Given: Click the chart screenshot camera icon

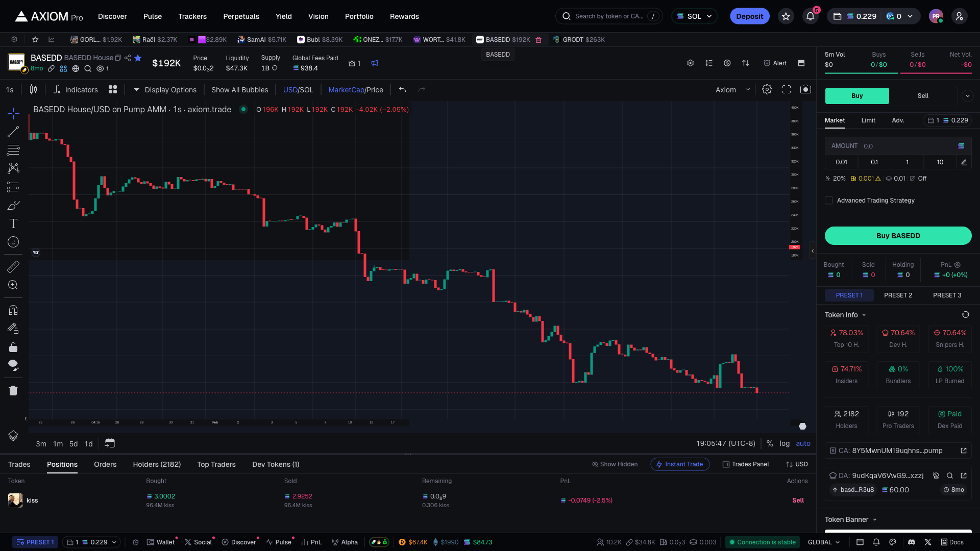Looking at the screenshot, I should pyautogui.click(x=805, y=90).
